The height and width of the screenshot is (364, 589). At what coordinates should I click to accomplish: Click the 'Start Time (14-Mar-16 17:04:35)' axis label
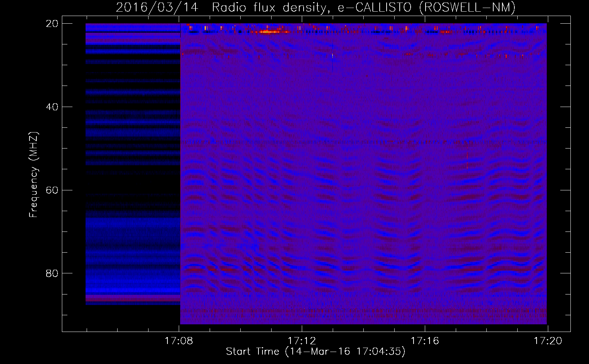(x=316, y=352)
